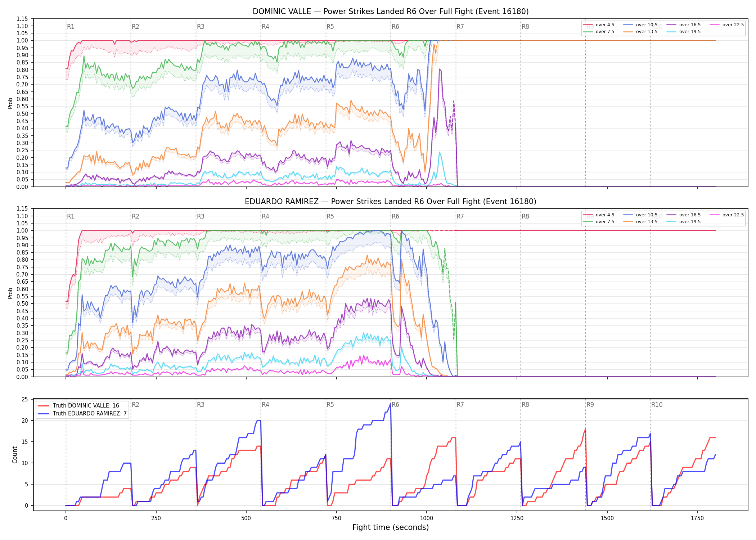Screen dimensions: 756x540
Task: Select 'over 7.5' in Eduardo Ramirez legend
Action: pos(598,222)
